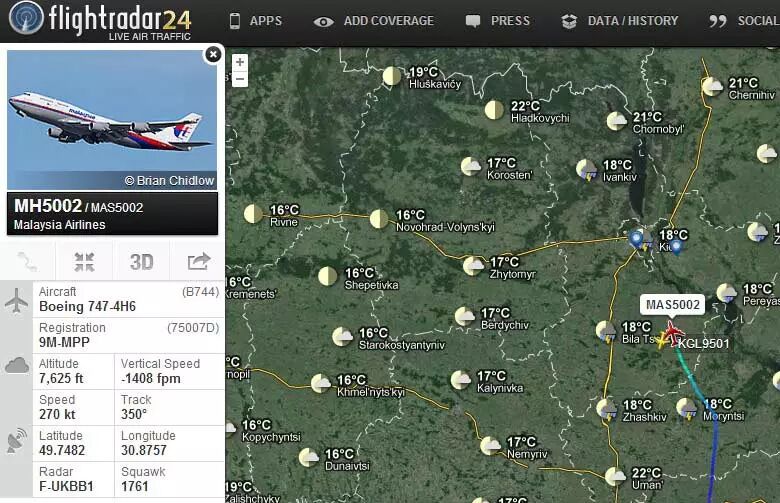The image size is (780, 503).
Task: Click the track value 350°
Action: (134, 414)
